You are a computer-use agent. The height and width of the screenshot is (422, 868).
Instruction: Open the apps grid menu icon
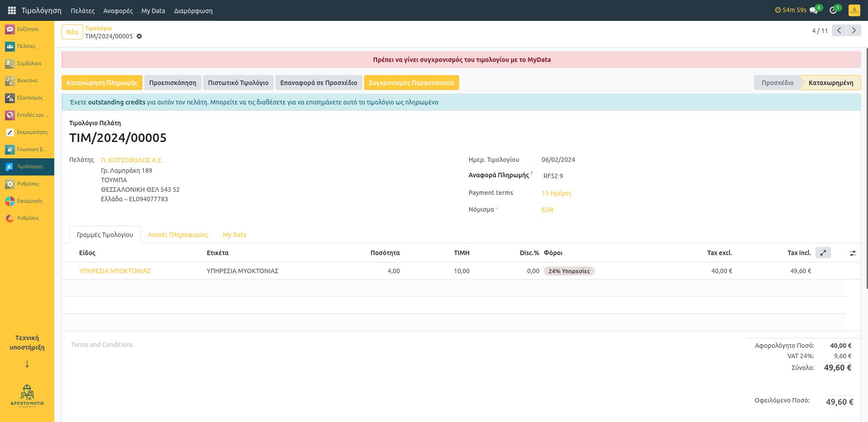coord(12,10)
